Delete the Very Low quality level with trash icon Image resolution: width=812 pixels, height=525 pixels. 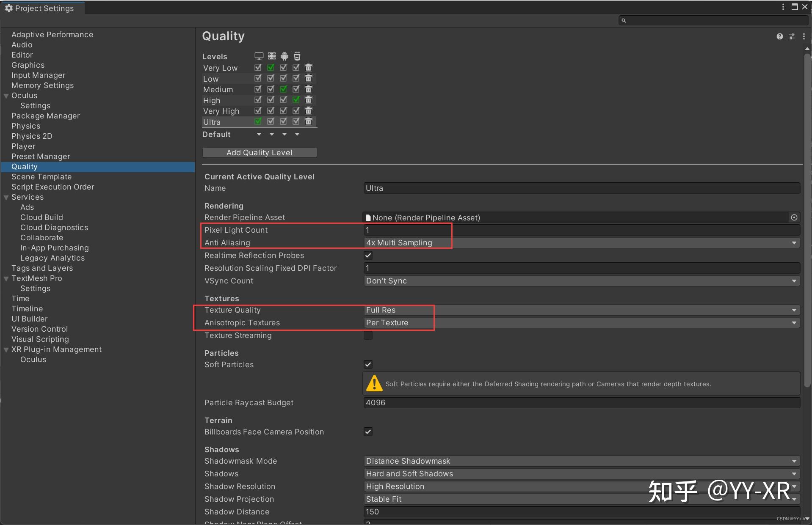pyautogui.click(x=308, y=67)
